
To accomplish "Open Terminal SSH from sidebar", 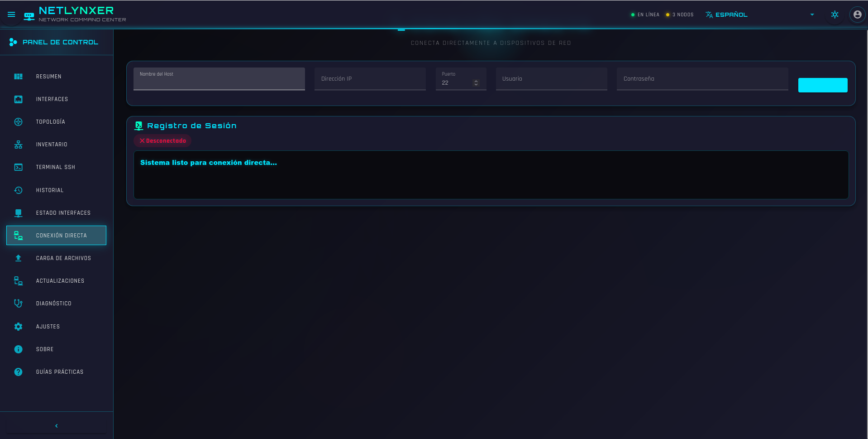I will (55, 167).
